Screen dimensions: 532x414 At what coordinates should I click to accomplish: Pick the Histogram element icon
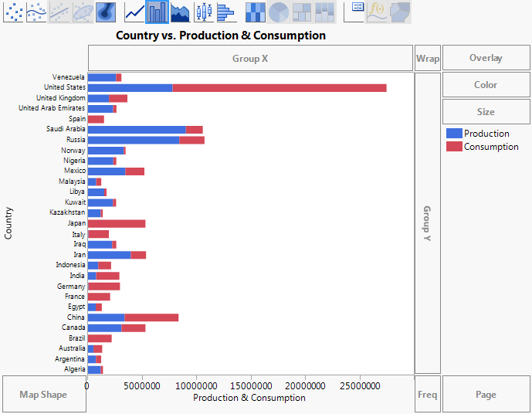225,12
